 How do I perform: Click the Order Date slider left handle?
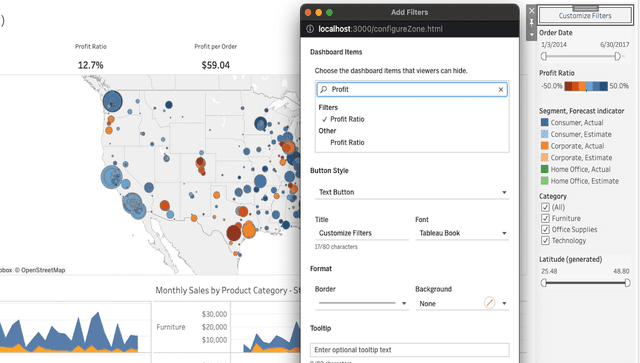coord(544,56)
